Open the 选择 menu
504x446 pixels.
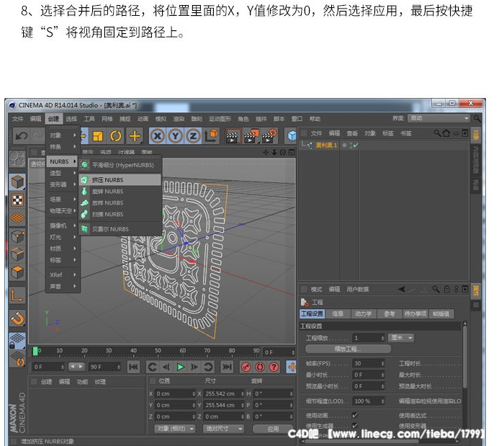click(x=71, y=119)
